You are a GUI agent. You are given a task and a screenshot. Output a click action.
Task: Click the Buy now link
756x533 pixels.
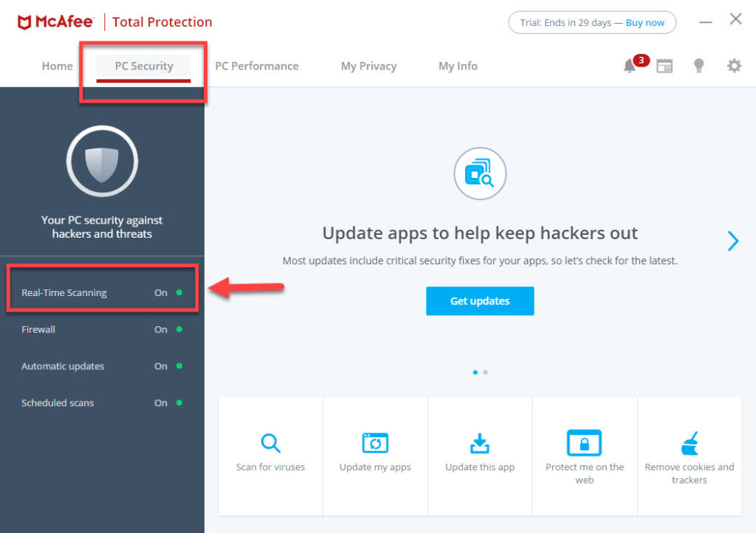[x=645, y=23]
